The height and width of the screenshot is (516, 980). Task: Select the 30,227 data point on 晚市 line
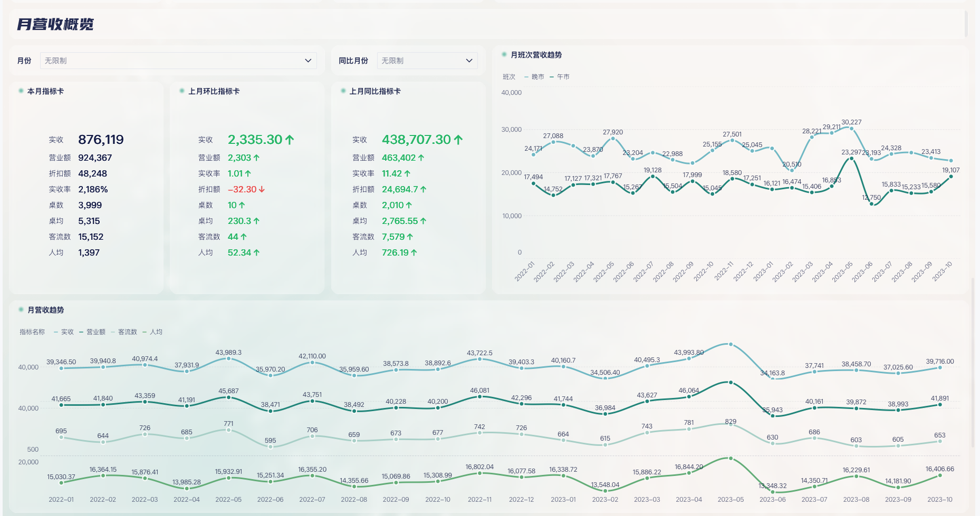[x=851, y=128]
